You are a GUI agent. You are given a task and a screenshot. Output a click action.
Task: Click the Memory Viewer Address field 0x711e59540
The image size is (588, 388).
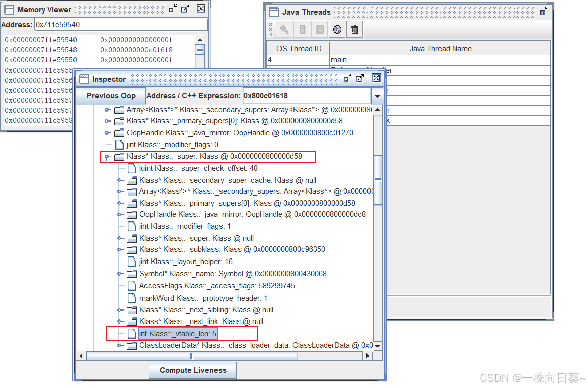pyautogui.click(x=121, y=25)
